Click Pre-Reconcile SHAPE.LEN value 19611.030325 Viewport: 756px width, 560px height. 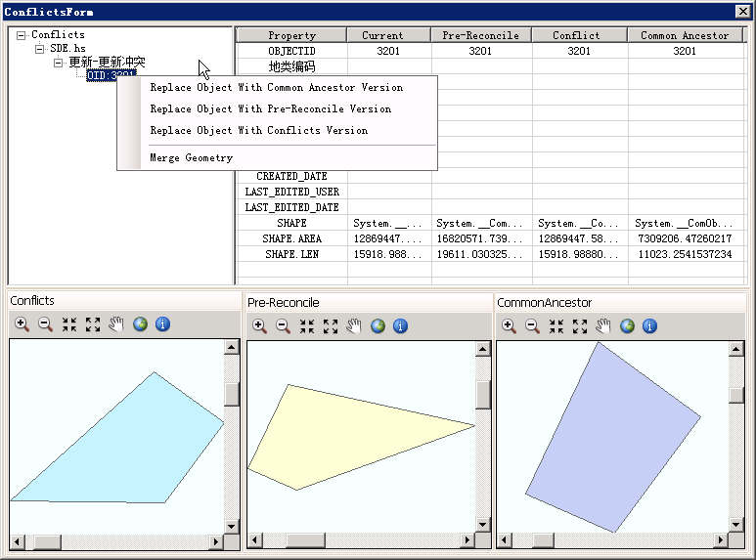[481, 254]
